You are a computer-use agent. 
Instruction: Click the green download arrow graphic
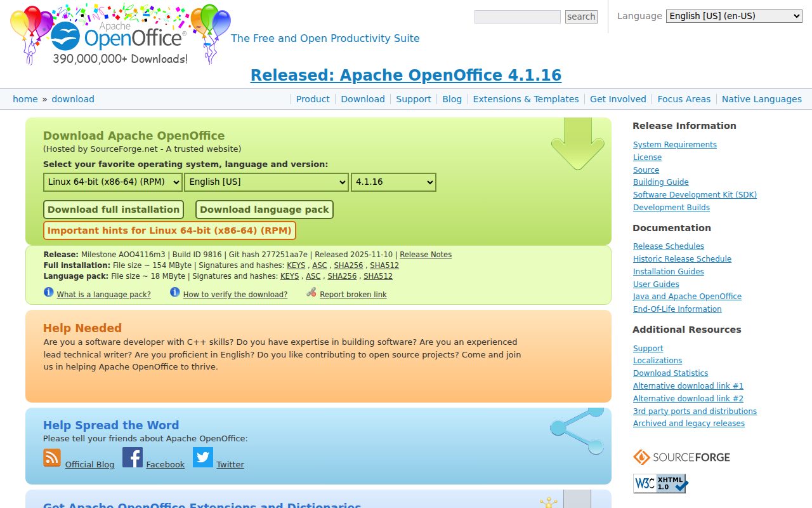pos(578,144)
